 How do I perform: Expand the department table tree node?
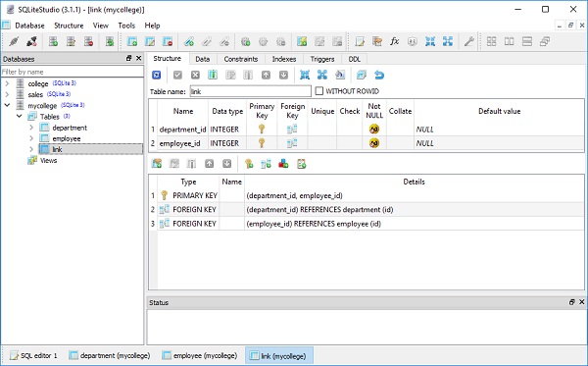31,128
